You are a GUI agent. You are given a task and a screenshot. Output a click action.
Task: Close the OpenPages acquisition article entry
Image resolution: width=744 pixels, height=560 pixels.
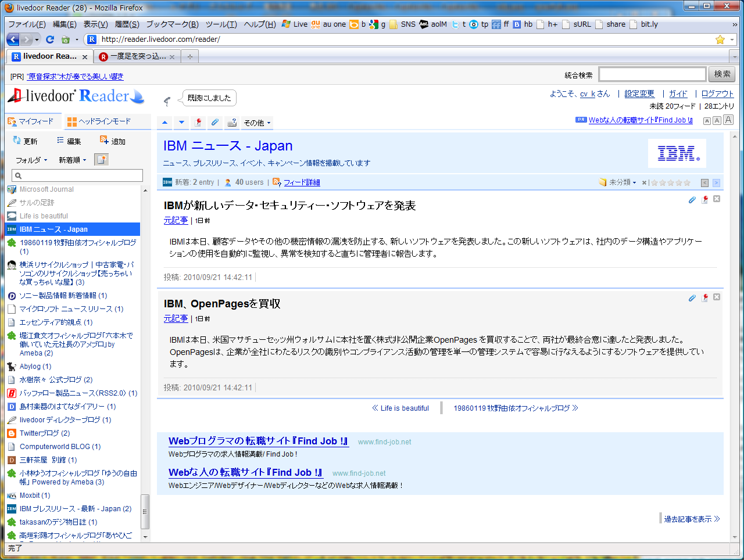tap(717, 297)
